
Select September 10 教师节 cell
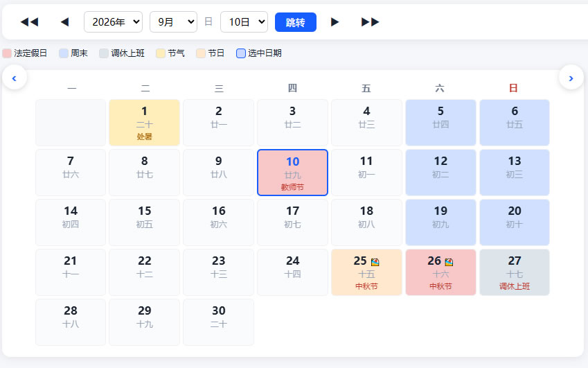coord(292,173)
